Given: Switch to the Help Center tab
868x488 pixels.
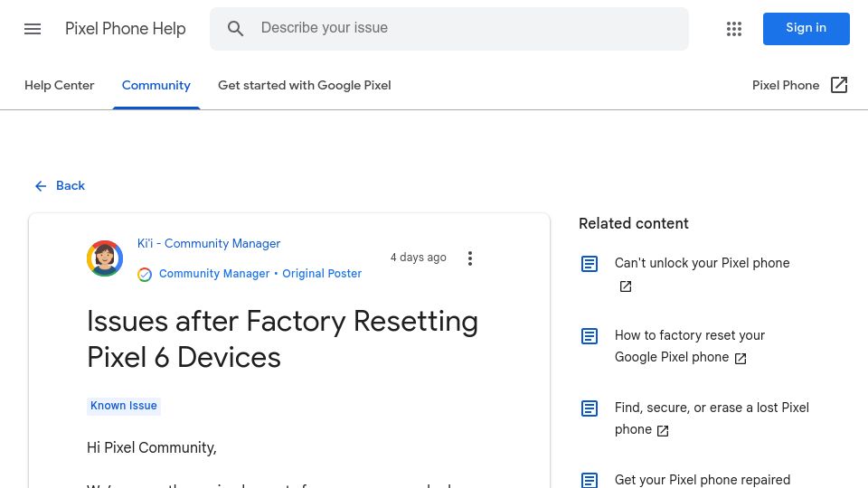Looking at the screenshot, I should pyautogui.click(x=60, y=85).
